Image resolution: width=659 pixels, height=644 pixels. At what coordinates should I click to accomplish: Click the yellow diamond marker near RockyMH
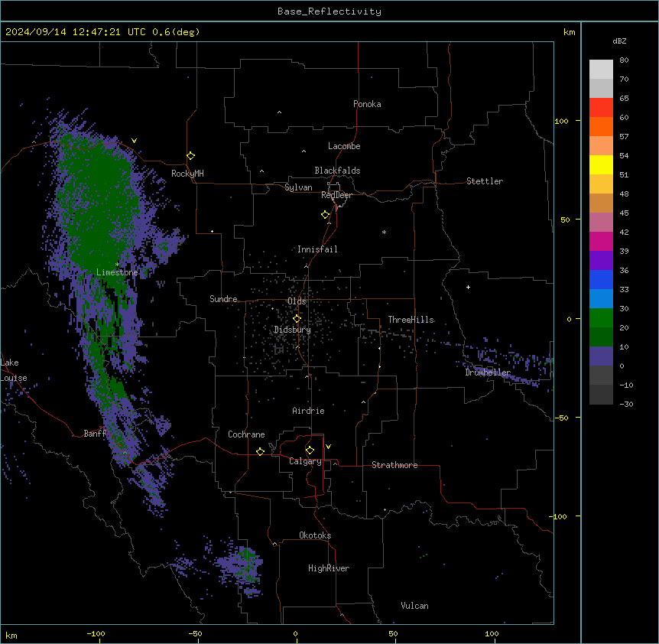(x=191, y=156)
